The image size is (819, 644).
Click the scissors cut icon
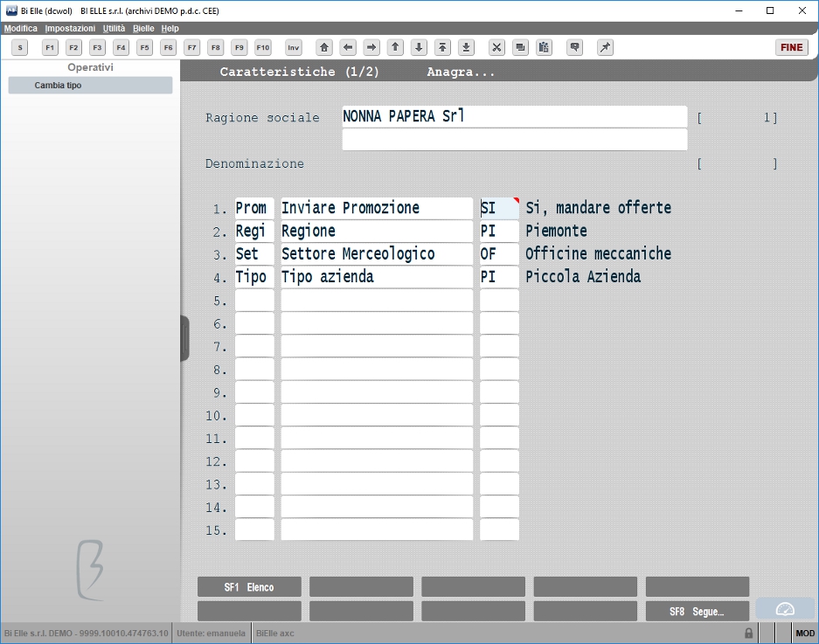tap(496, 47)
